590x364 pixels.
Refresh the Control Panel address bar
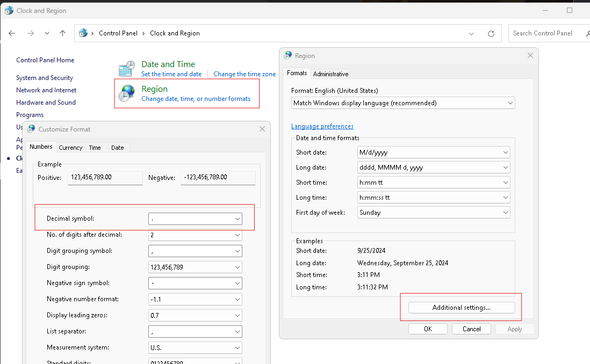pyautogui.click(x=491, y=33)
